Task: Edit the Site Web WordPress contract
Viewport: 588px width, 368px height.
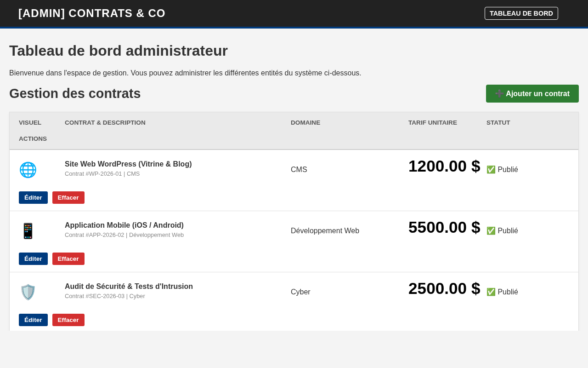Action: click(33, 198)
